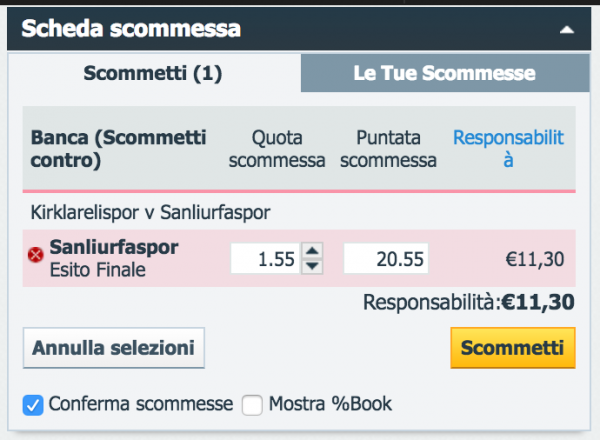Click the Banca (Scommetti contro) heading
The width and height of the screenshot is (600, 440).
point(118,149)
